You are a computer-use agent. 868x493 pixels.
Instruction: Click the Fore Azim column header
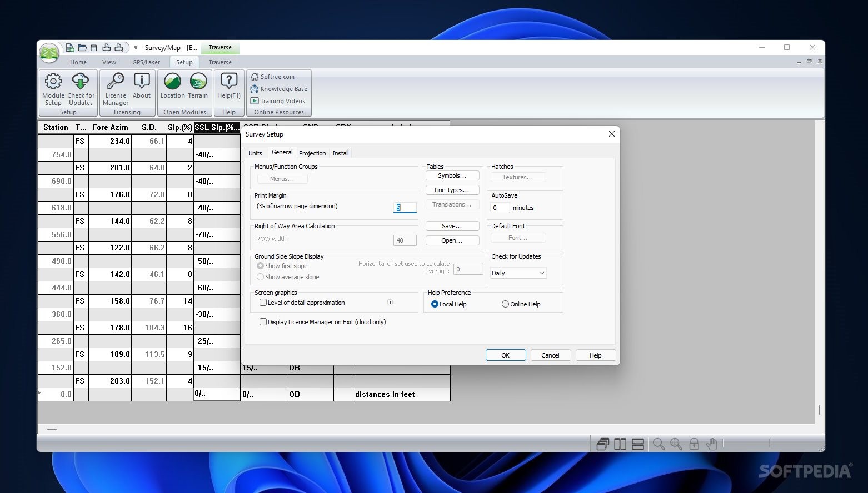[x=110, y=127]
